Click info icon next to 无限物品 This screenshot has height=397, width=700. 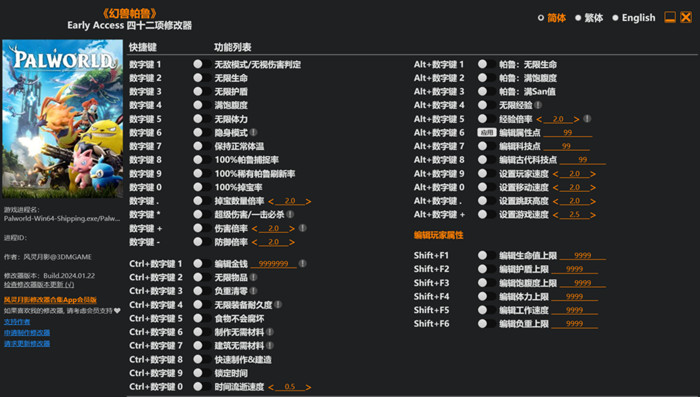(x=253, y=277)
